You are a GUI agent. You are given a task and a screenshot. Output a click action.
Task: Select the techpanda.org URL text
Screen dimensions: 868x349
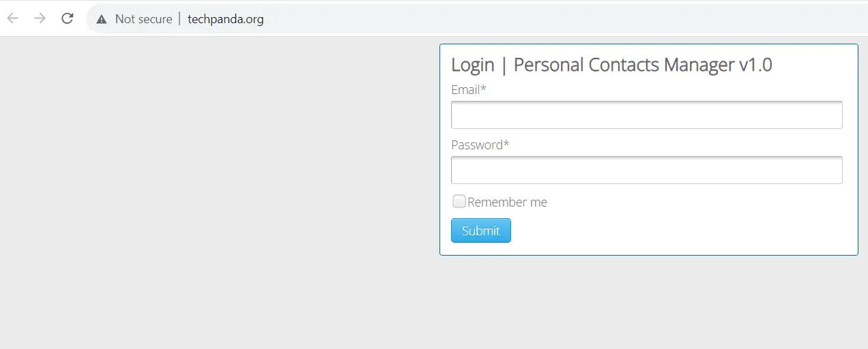point(225,19)
